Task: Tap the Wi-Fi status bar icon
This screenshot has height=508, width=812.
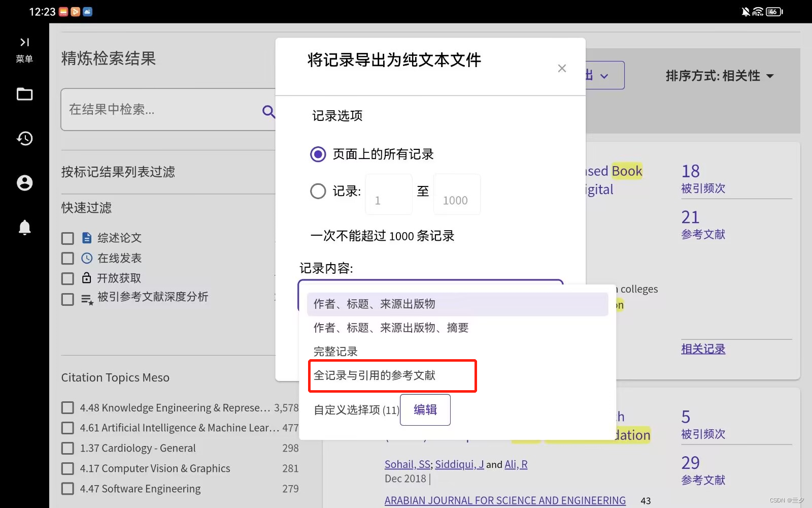Action: 758,11
